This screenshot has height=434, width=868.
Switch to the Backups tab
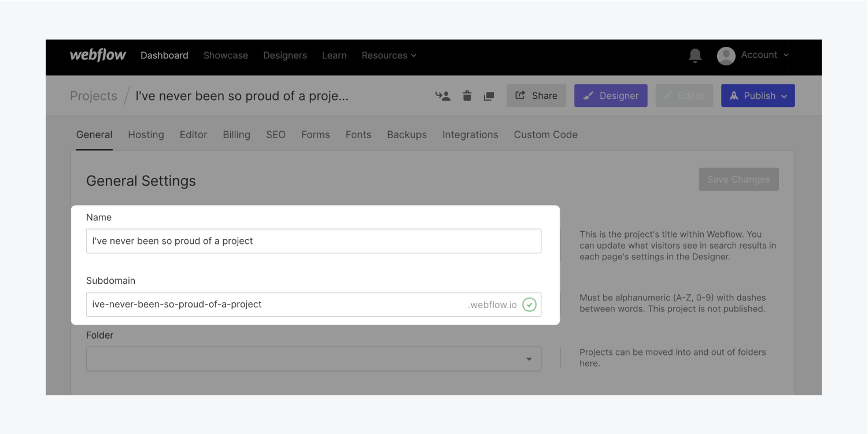[407, 135]
